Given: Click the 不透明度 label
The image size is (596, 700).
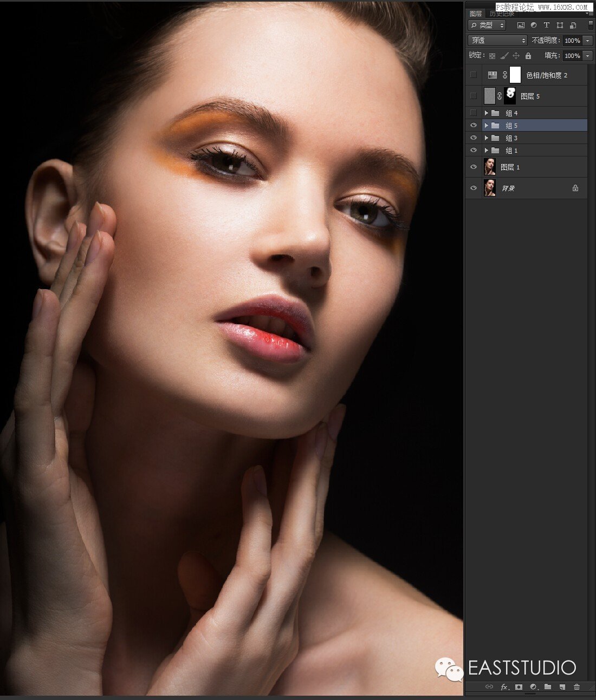Looking at the screenshot, I should [545, 41].
